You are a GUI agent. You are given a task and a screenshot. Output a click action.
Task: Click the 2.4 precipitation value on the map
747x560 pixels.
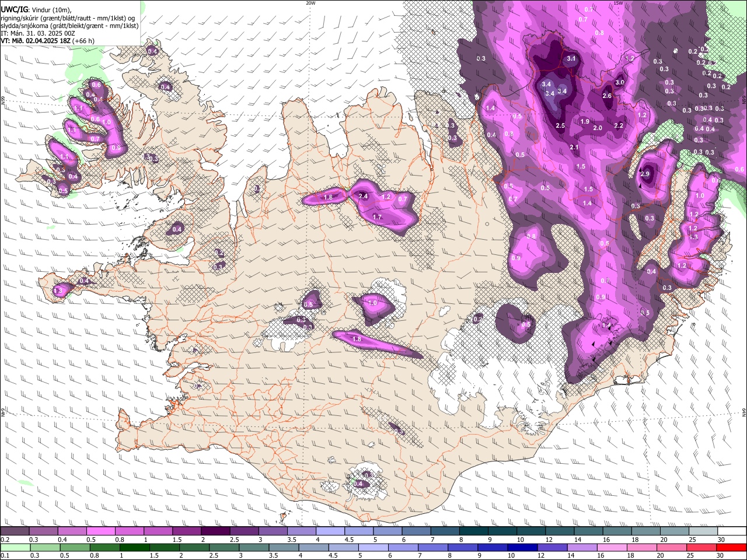tap(363, 196)
